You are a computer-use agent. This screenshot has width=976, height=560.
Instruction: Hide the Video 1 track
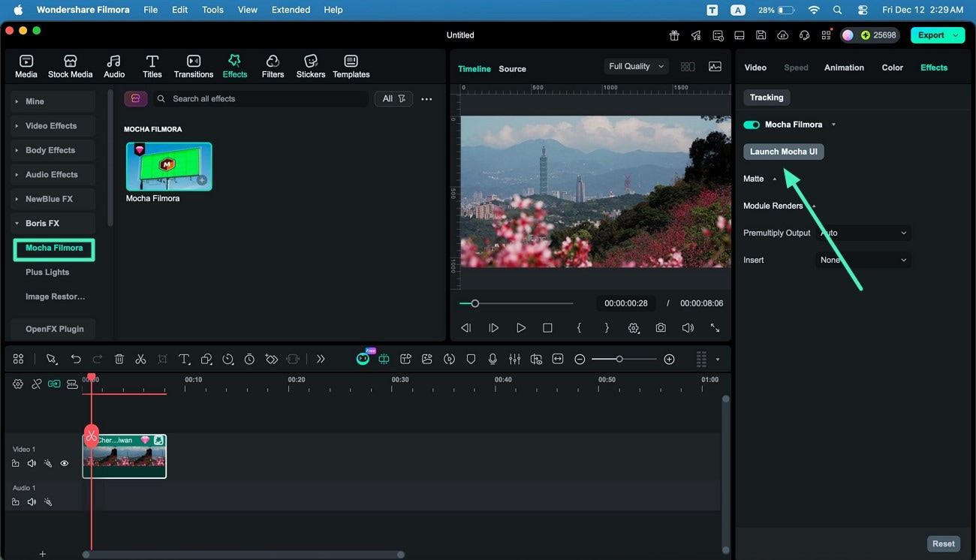[65, 463]
